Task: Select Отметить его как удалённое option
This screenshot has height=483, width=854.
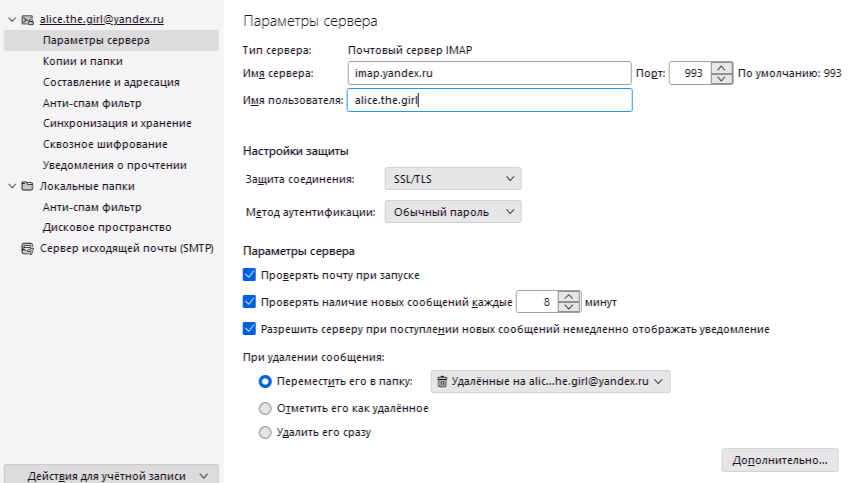Action: [265, 408]
